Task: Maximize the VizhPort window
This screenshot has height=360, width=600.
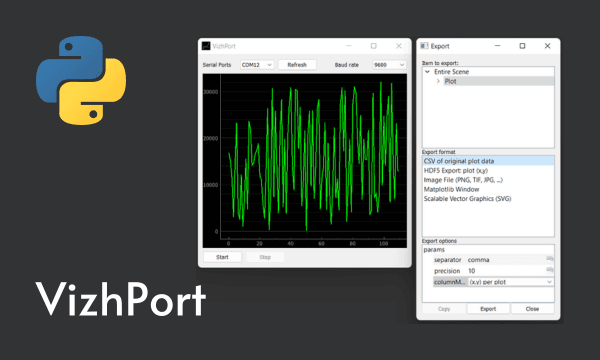Action: [x=373, y=46]
